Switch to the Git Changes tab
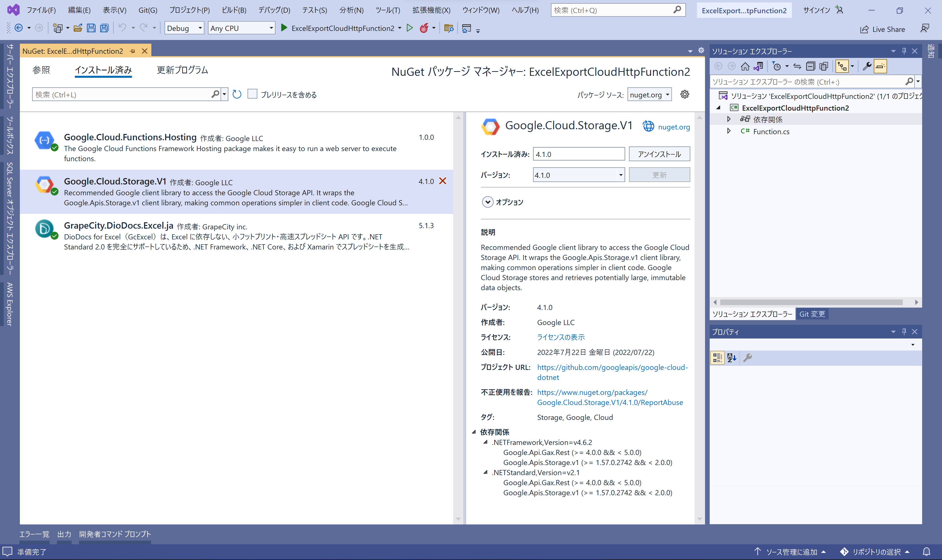The height and width of the screenshot is (560, 942). 812,314
